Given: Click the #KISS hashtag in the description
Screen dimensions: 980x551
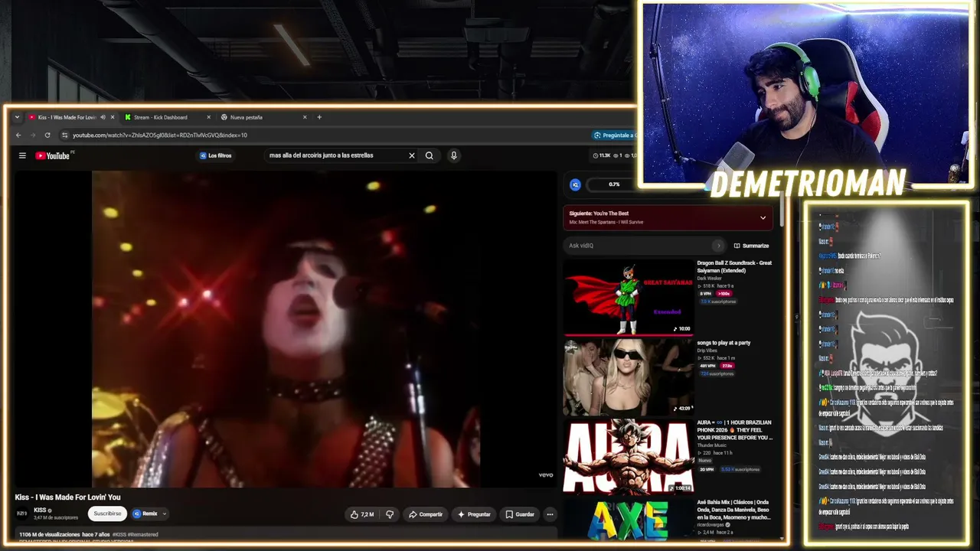Looking at the screenshot, I should point(119,534).
